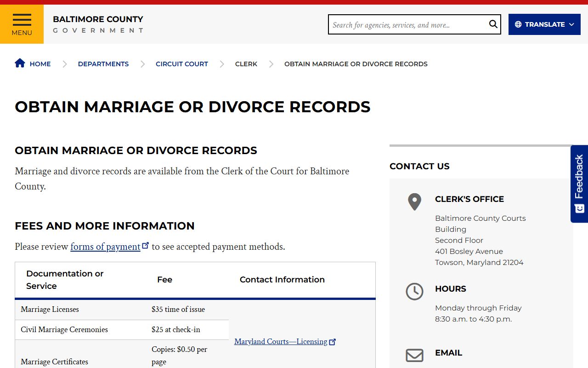The image size is (588, 368).
Task: Click the Feedback smiley icon
Action: 579,208
